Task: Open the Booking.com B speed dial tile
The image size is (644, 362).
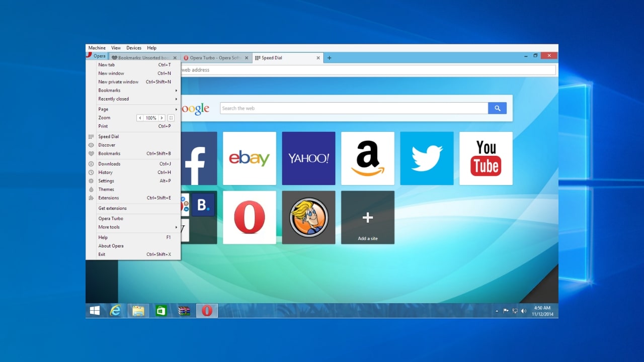Action: (x=202, y=205)
